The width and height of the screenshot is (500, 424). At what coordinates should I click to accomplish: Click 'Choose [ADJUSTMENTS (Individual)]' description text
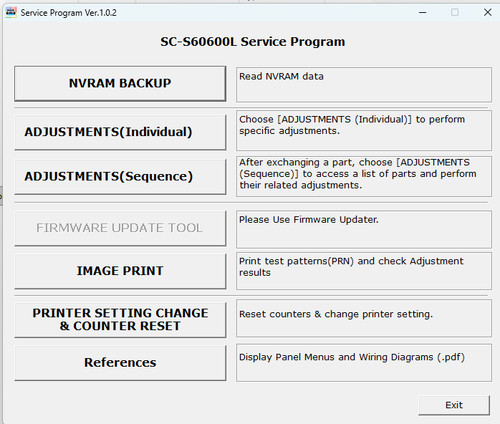352,125
